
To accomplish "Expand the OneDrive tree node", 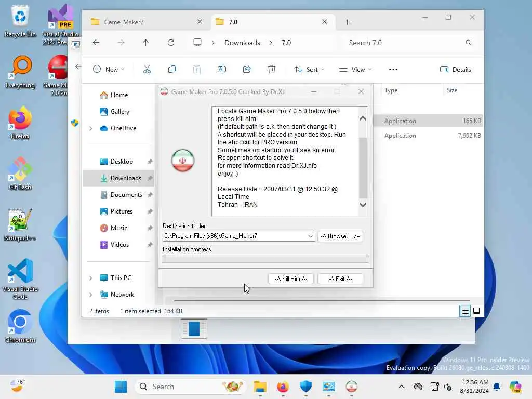I will pyautogui.click(x=90, y=128).
